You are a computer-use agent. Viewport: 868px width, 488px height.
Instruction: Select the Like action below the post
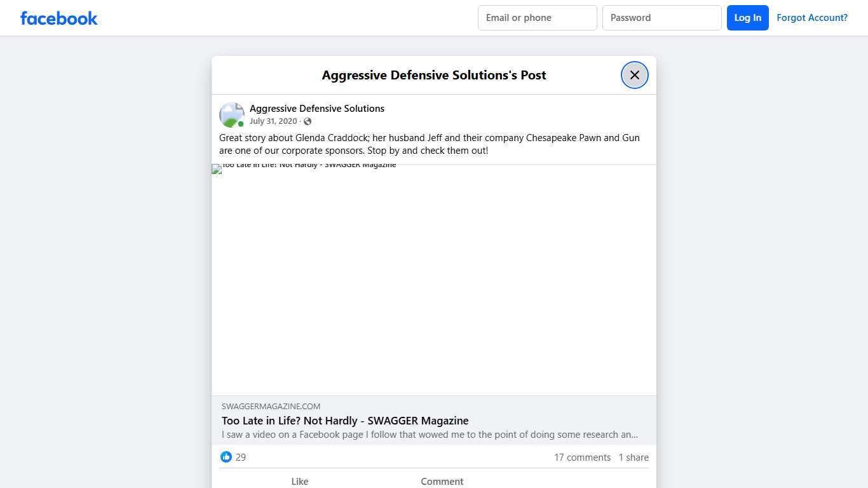pos(299,481)
